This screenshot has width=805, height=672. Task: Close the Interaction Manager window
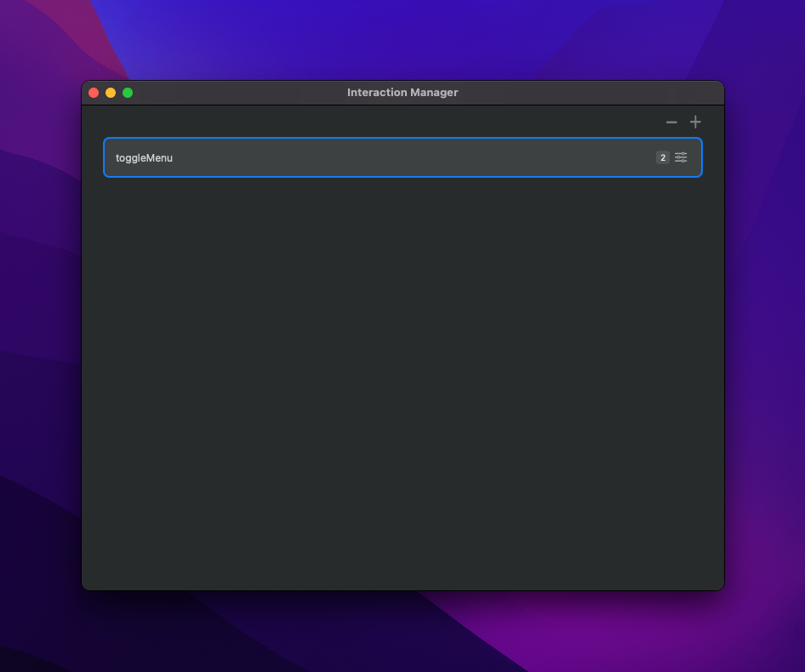click(94, 93)
